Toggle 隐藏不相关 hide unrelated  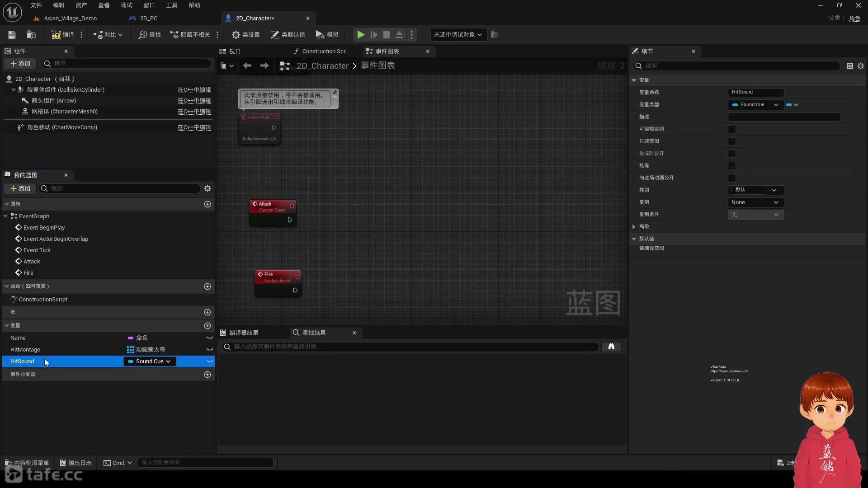(190, 35)
